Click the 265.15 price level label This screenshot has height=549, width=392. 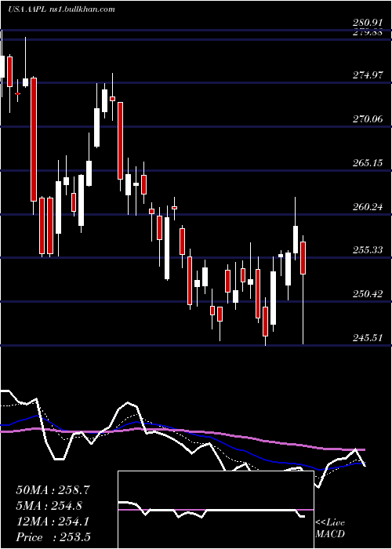tap(367, 163)
